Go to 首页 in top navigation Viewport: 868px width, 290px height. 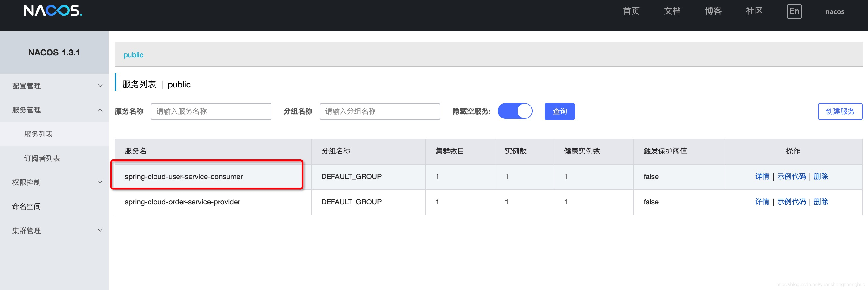point(631,11)
